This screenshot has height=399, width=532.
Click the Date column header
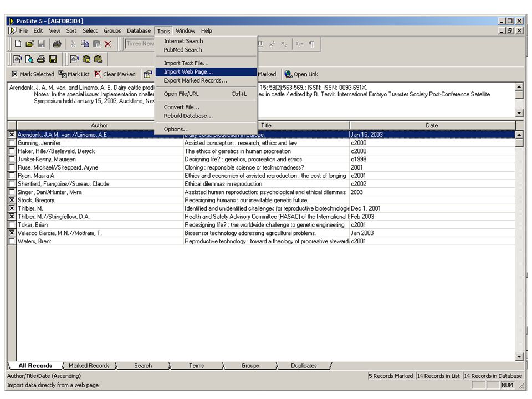(432, 126)
